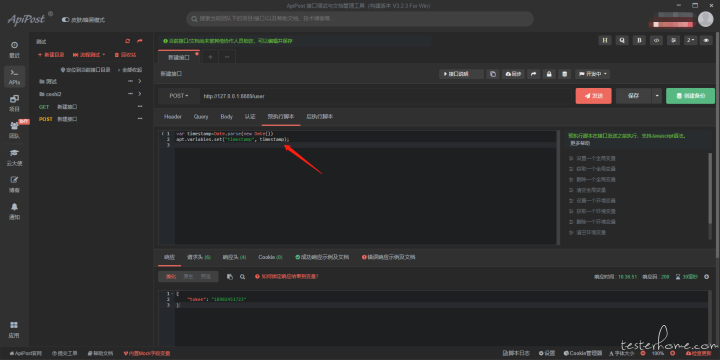
Task: Click the search magnifier icon in the response toolbar
Action: pos(242,277)
